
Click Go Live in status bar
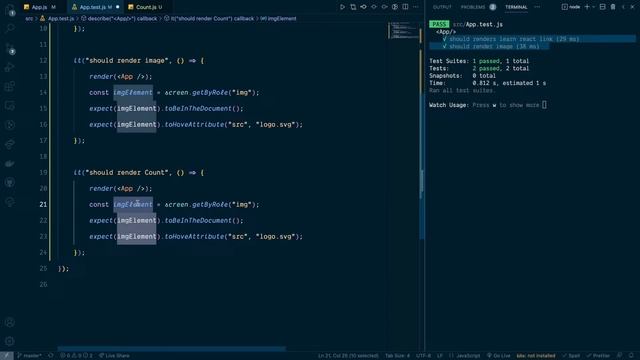click(x=498, y=356)
